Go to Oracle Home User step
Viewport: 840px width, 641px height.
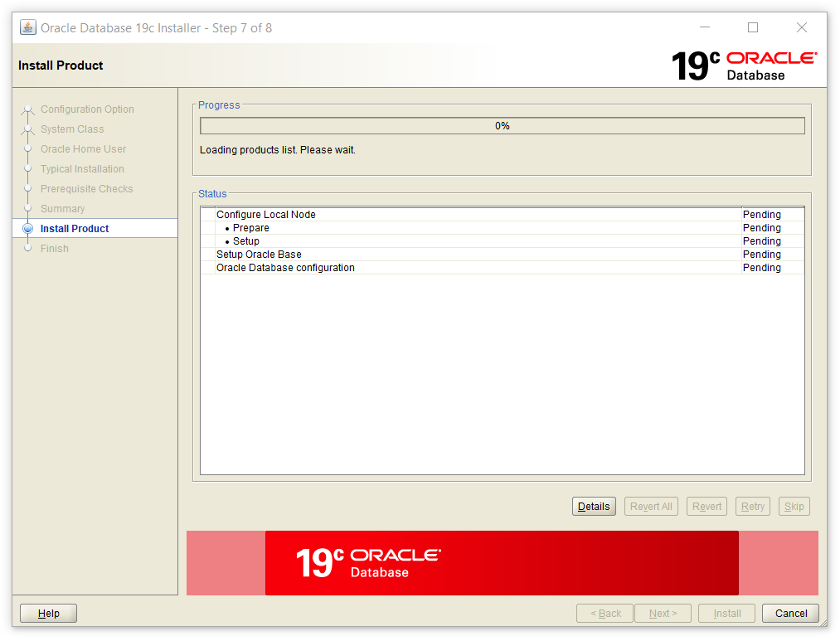point(83,149)
